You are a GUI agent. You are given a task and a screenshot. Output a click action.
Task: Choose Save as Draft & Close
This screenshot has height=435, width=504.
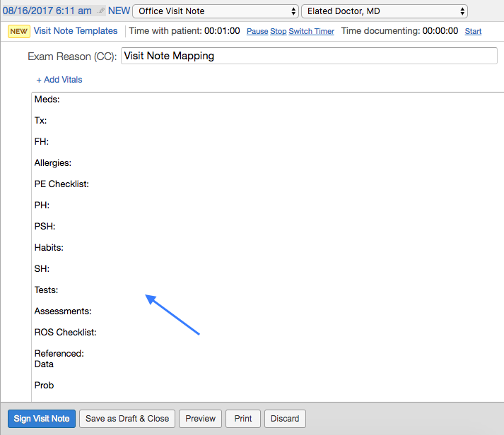(127, 419)
